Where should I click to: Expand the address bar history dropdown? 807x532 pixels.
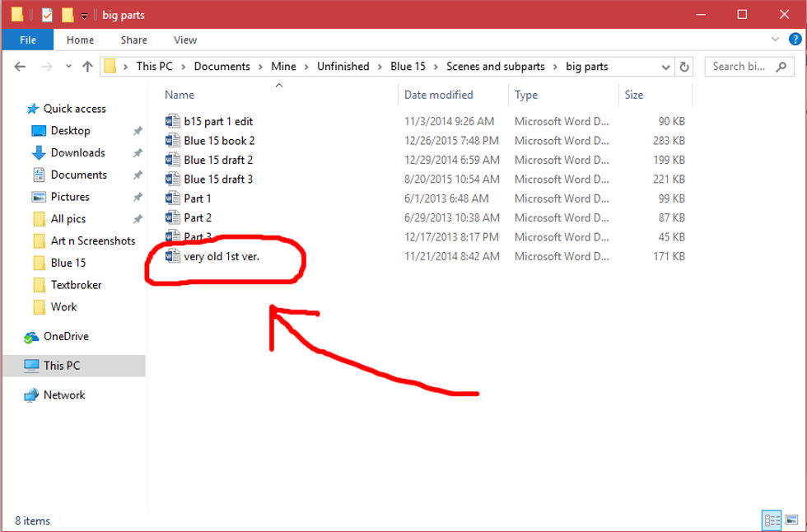tap(665, 67)
